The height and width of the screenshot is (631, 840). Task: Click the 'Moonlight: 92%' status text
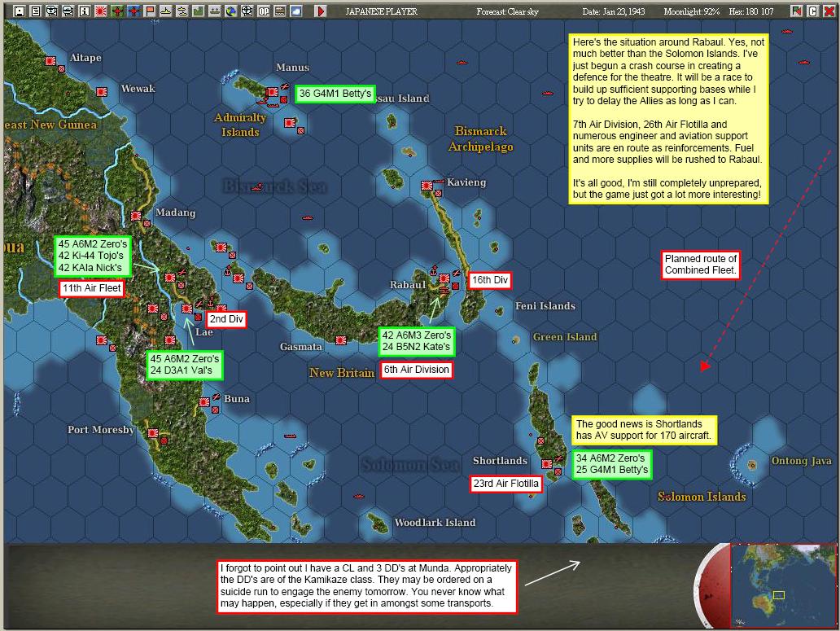point(692,11)
